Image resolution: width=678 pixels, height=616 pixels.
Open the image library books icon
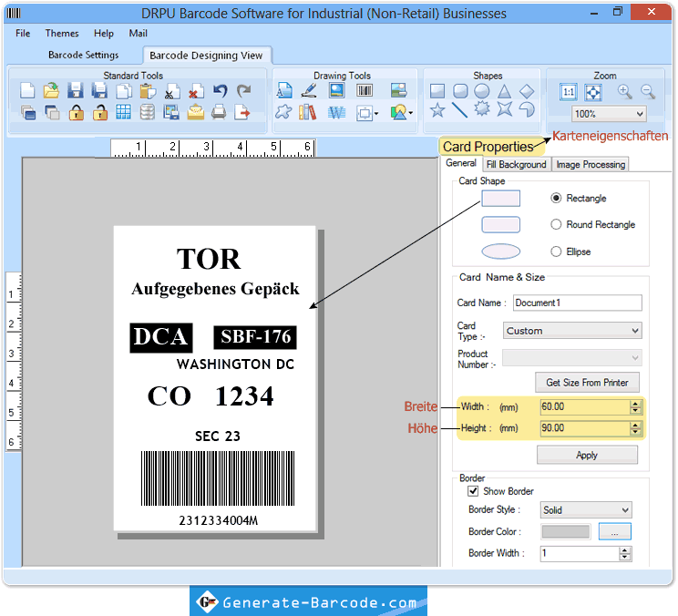point(308,112)
